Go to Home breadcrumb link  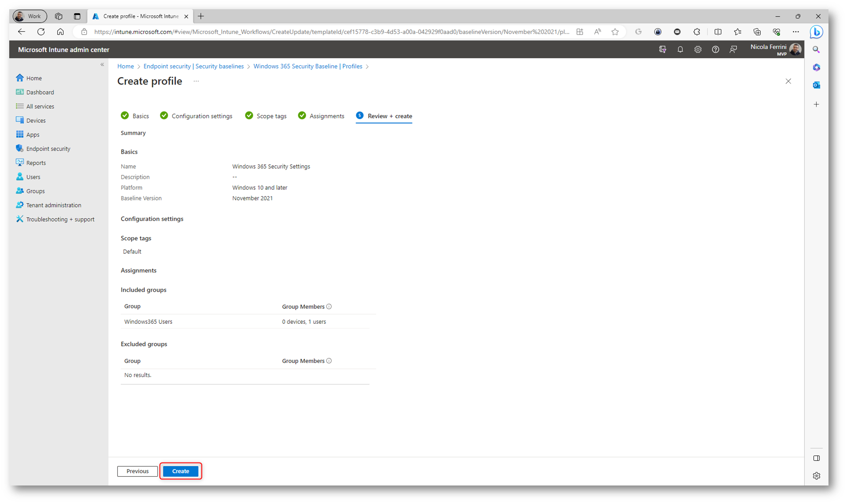(x=126, y=66)
